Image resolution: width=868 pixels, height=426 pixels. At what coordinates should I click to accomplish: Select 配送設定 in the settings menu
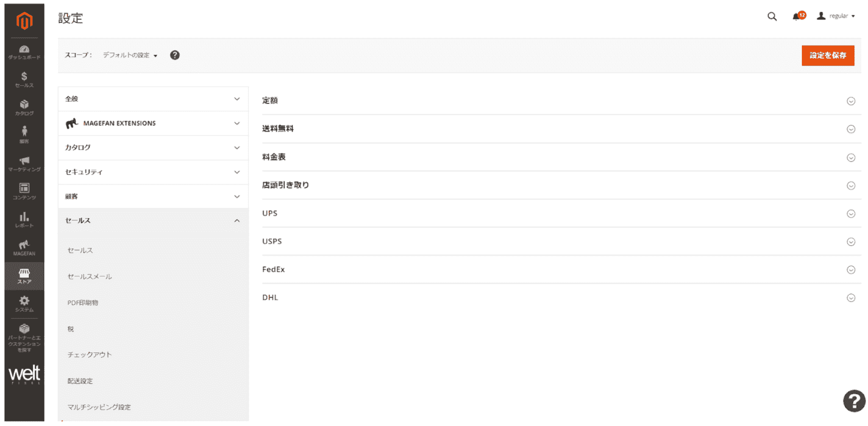coord(81,381)
